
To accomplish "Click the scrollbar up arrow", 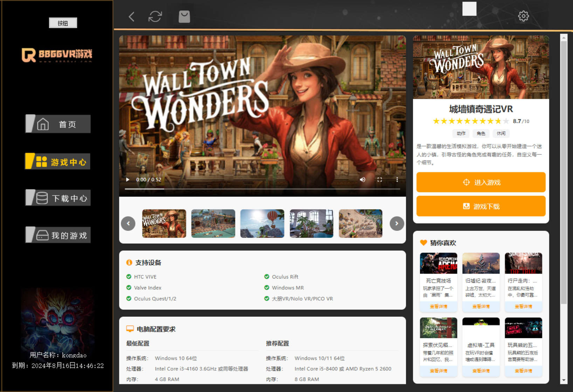I will click(x=564, y=37).
